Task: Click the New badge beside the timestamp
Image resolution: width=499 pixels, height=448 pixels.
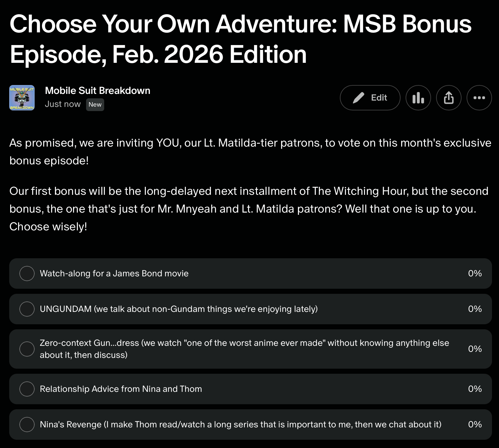Action: pos(95,105)
